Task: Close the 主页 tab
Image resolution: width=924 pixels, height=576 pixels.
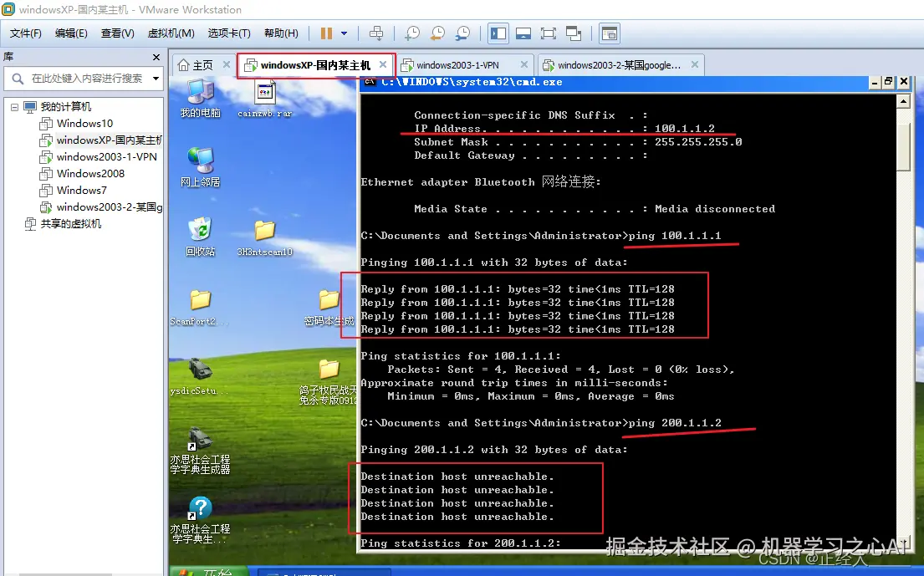Action: coord(227,64)
